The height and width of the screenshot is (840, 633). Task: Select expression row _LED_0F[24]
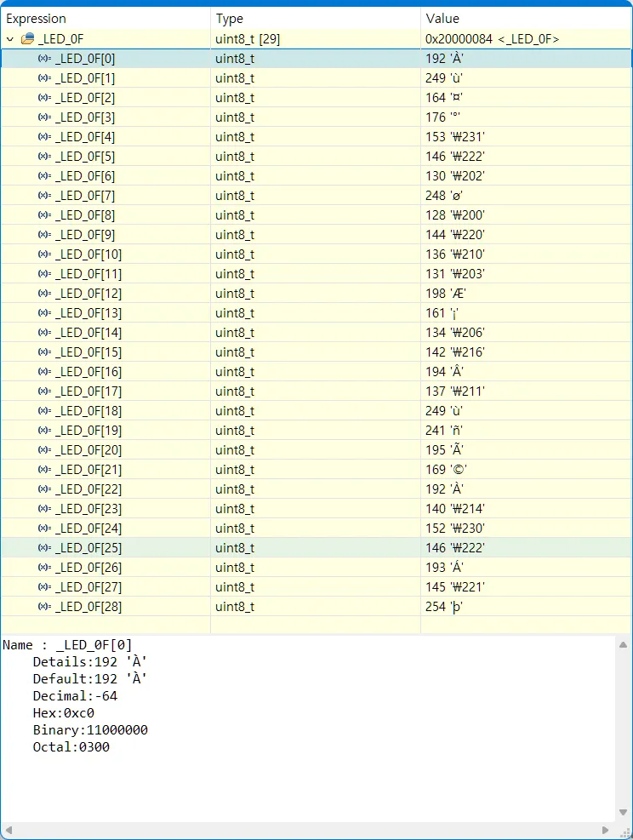click(316, 529)
